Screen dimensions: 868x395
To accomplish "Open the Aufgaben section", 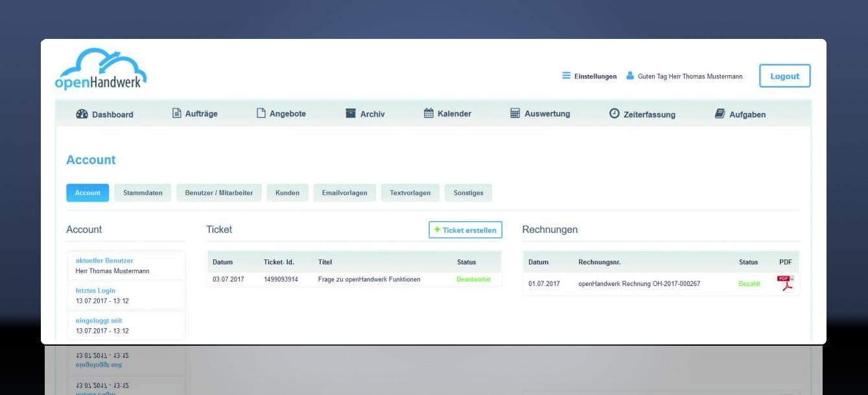I will 740,114.
